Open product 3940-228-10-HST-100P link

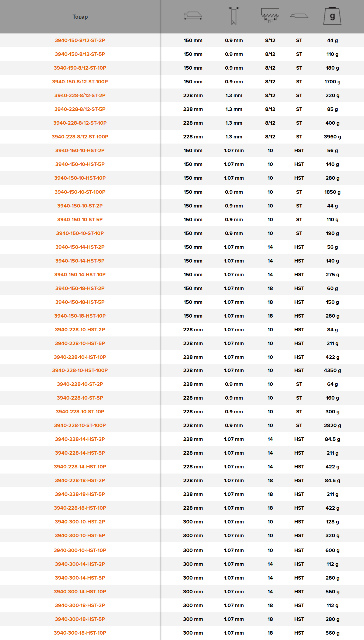click(x=80, y=370)
